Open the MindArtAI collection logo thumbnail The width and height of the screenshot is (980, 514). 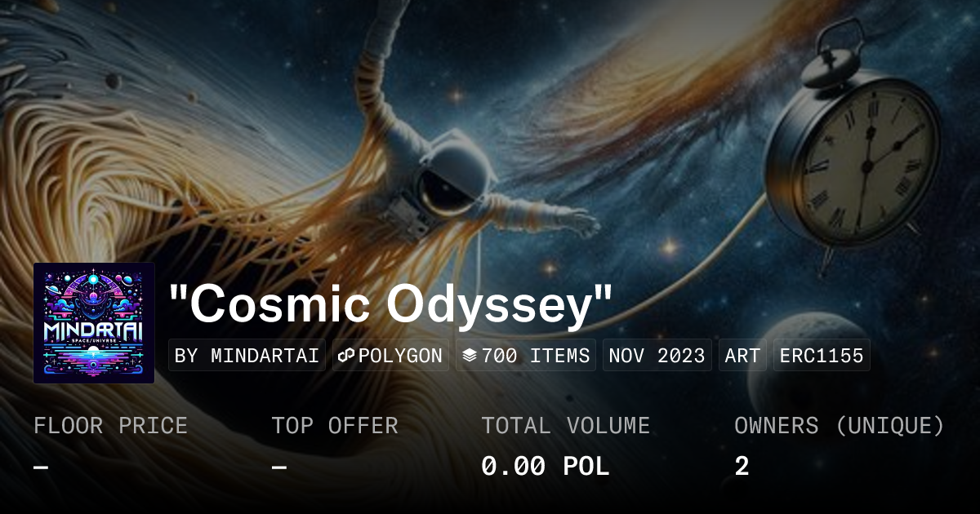click(x=94, y=323)
